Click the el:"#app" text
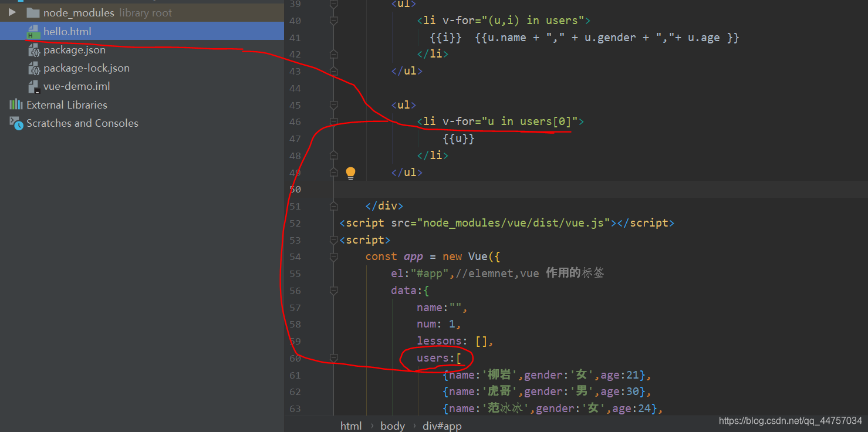The image size is (868, 432). point(420,274)
